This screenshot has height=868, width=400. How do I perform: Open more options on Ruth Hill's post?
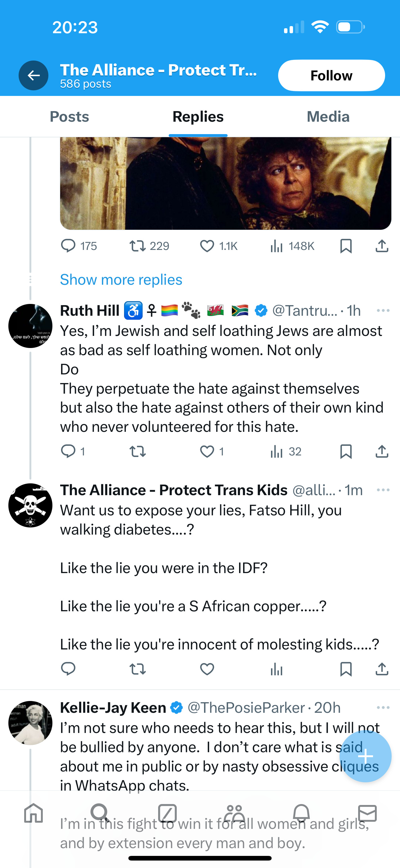tap(383, 310)
